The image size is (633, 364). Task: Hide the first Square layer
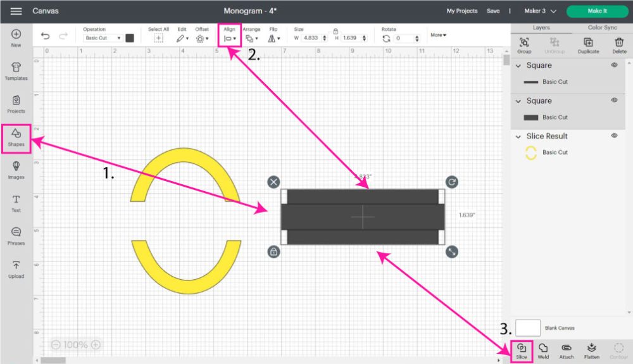point(613,65)
